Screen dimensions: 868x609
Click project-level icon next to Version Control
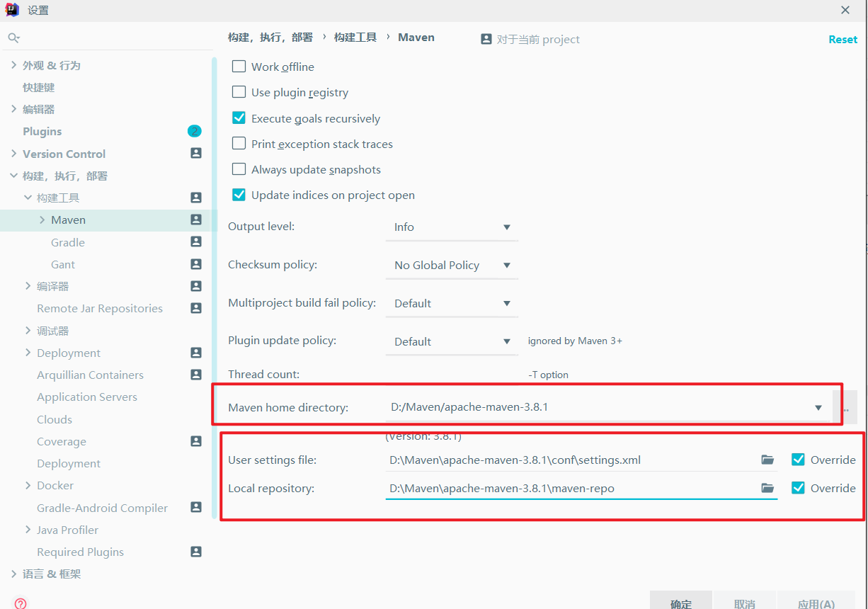[x=196, y=153]
